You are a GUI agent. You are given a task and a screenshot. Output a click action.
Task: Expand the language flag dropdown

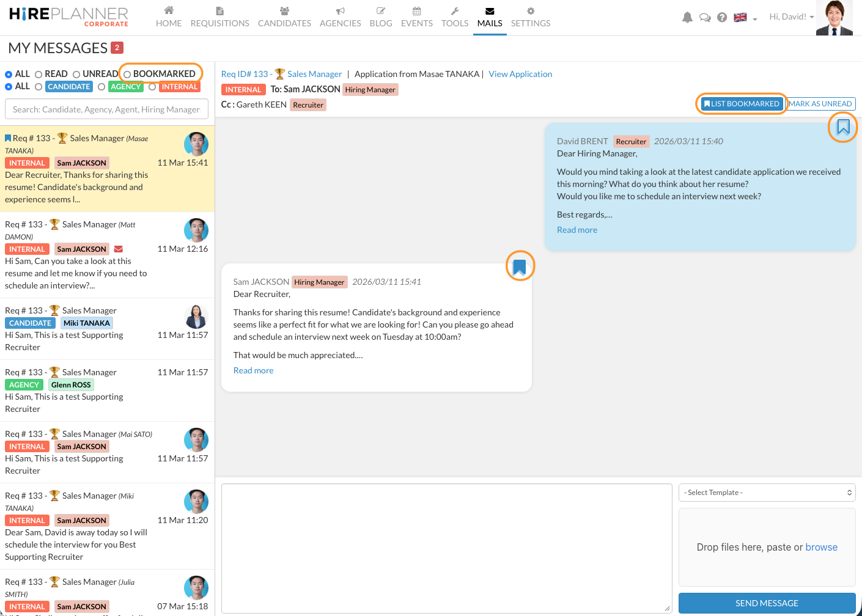745,18
